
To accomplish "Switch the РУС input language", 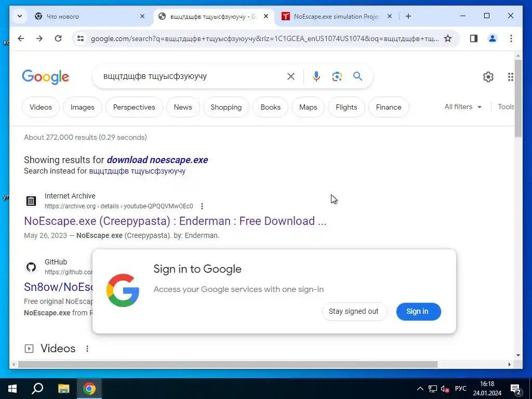I will pos(460,389).
